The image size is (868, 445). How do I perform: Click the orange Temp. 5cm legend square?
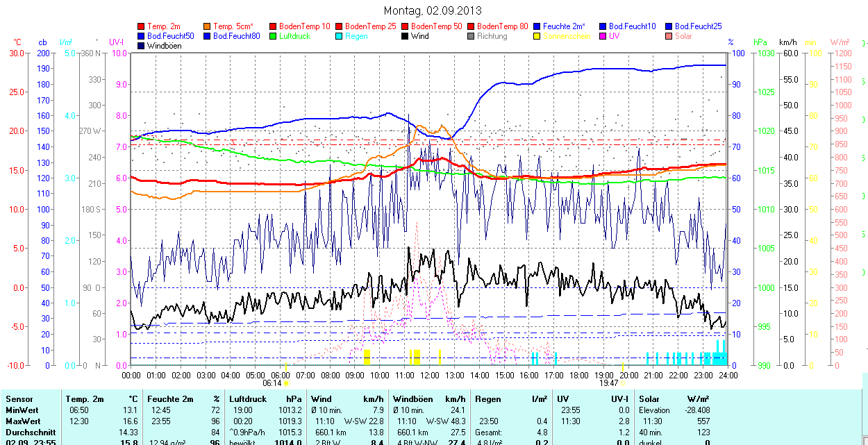tap(208, 26)
